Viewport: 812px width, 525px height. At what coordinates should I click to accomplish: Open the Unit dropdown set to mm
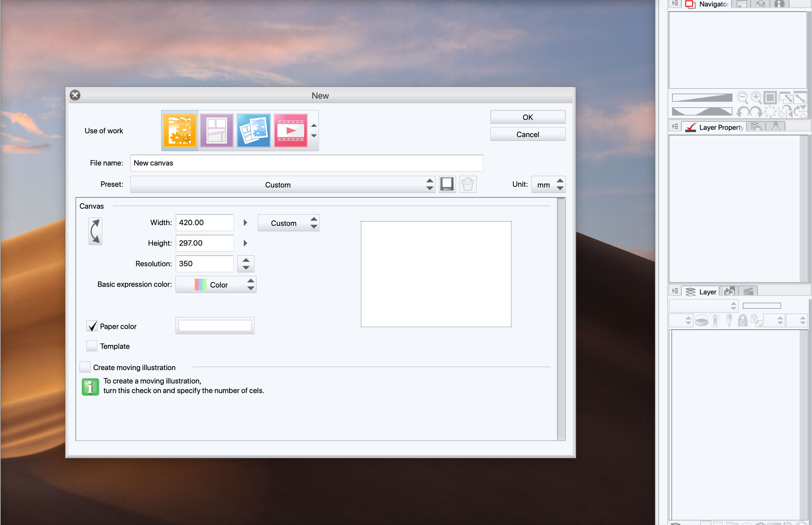point(548,184)
